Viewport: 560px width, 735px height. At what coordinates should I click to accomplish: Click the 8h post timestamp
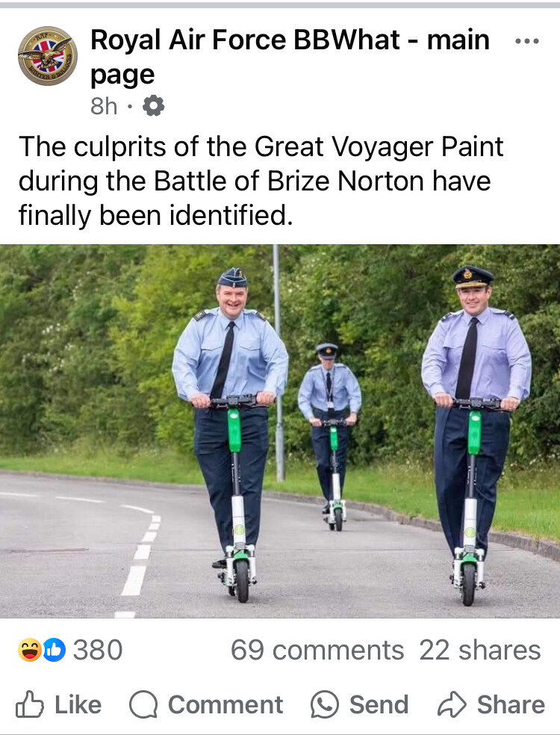click(104, 106)
